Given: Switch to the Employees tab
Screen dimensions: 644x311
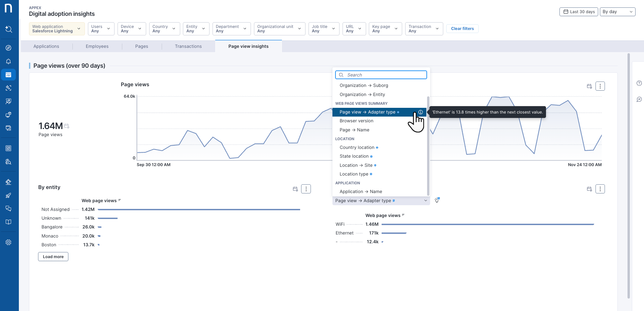Looking at the screenshot, I should tap(97, 46).
